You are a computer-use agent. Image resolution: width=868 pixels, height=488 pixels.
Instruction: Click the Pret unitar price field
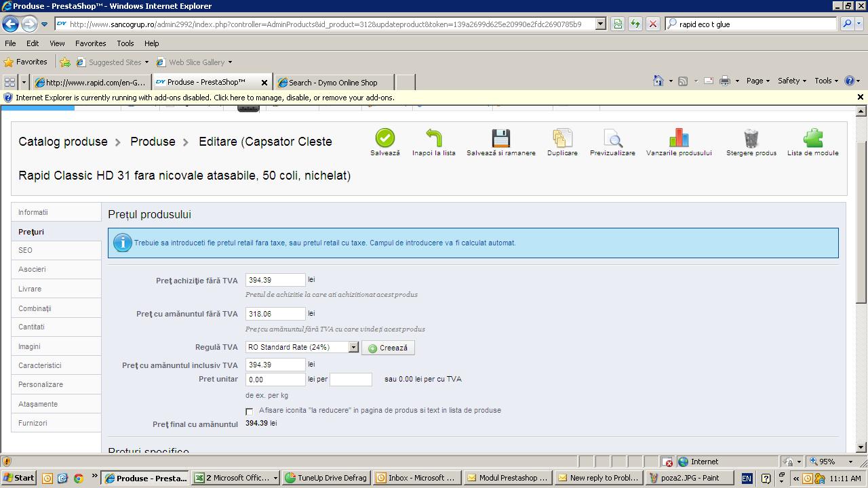tap(275, 380)
